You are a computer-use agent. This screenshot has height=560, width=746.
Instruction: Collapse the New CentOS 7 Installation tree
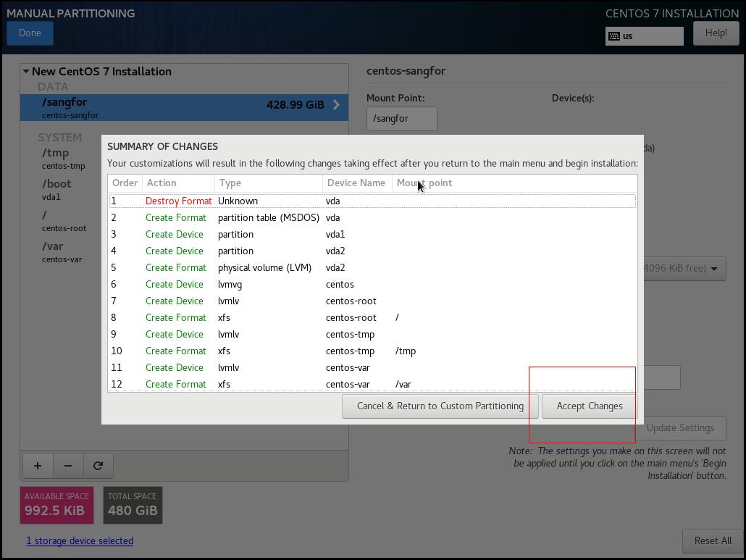26,72
